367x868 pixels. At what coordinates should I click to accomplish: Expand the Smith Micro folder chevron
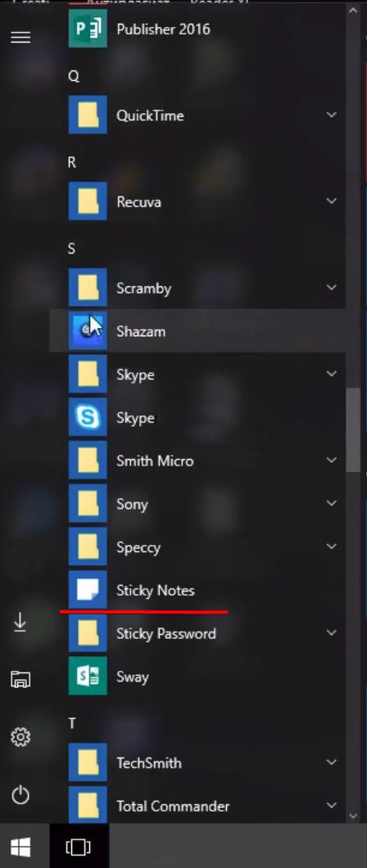pyautogui.click(x=332, y=461)
